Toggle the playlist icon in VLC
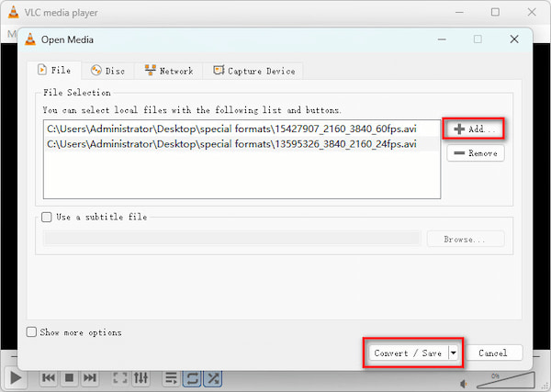The height and width of the screenshot is (392, 551). tap(171, 378)
